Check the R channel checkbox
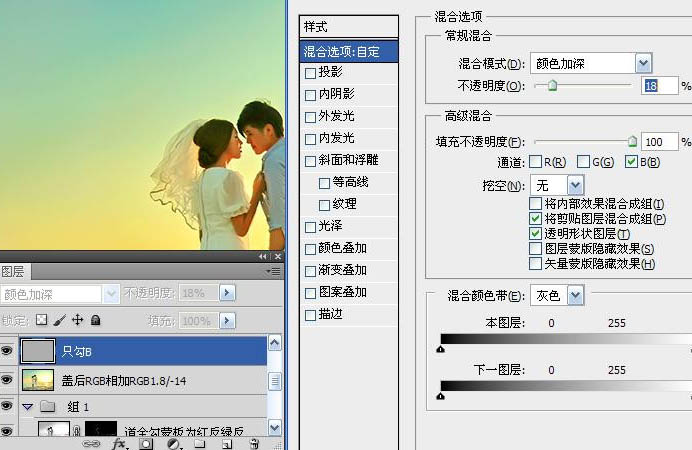 (x=536, y=162)
